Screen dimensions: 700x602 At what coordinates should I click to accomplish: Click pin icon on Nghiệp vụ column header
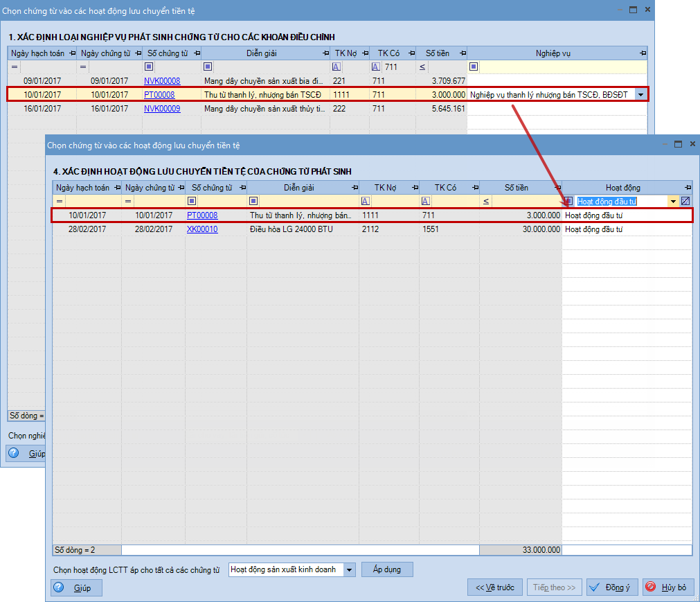643,53
